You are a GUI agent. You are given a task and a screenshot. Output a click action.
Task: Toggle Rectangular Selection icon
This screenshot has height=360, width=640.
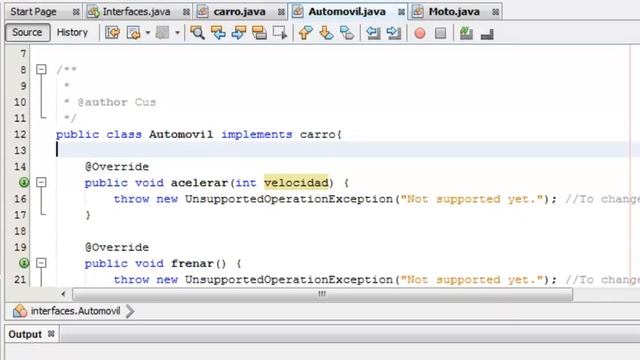pyautogui.click(x=280, y=33)
